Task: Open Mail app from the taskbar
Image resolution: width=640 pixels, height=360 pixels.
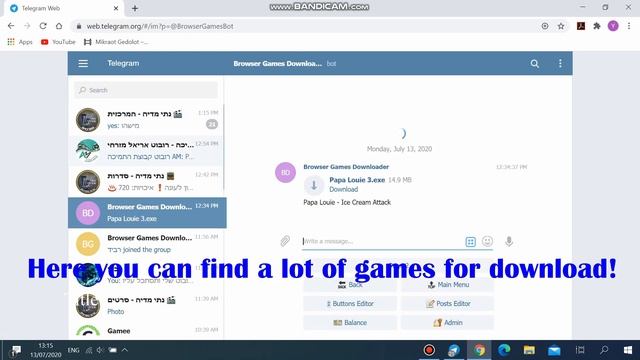Action: point(554,350)
